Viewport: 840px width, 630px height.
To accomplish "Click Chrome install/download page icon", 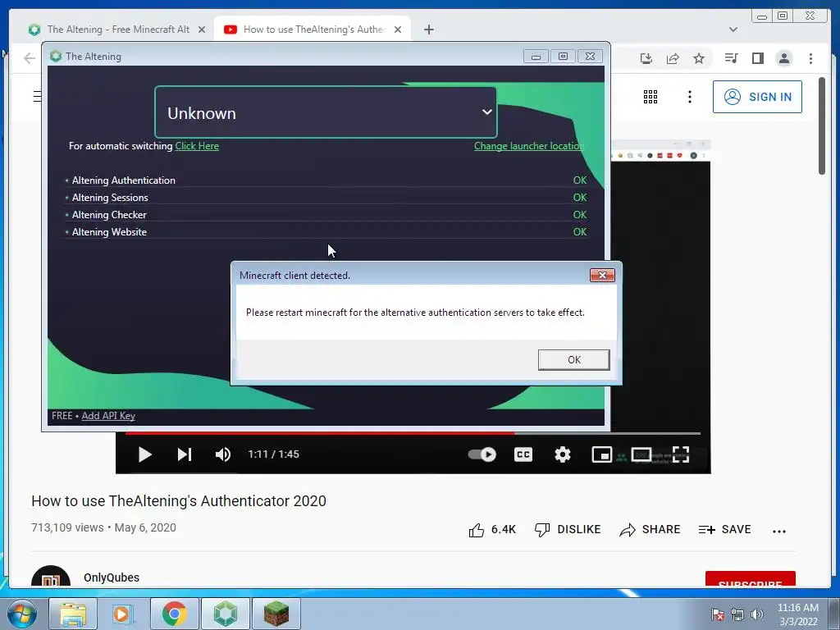I will [646, 58].
